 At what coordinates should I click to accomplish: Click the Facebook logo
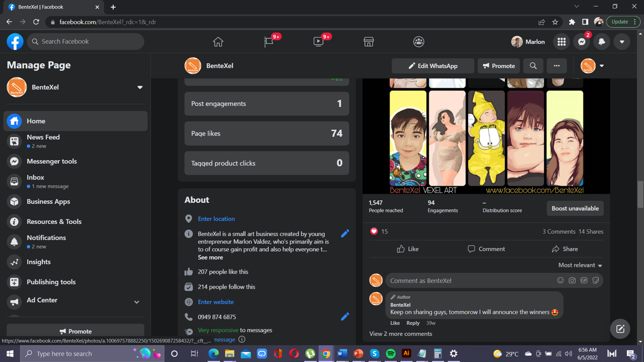pyautogui.click(x=15, y=42)
